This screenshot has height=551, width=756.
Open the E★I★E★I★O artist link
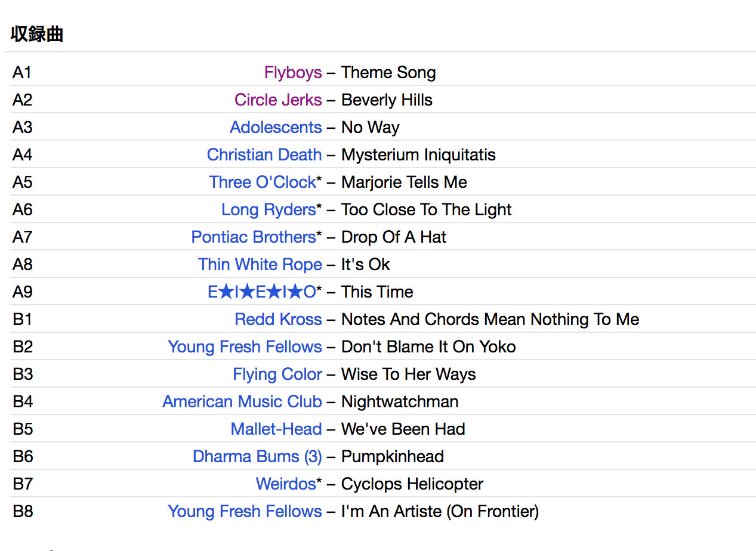262,292
